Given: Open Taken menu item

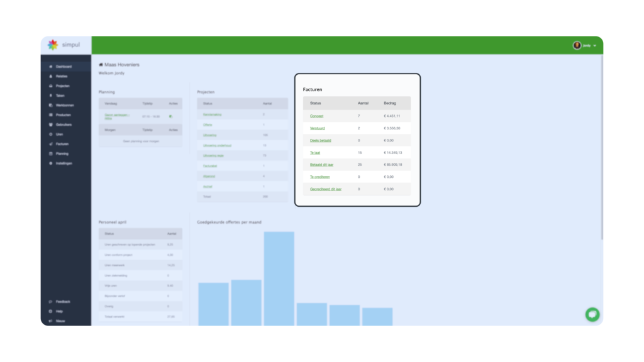Looking at the screenshot, I should pos(60,96).
